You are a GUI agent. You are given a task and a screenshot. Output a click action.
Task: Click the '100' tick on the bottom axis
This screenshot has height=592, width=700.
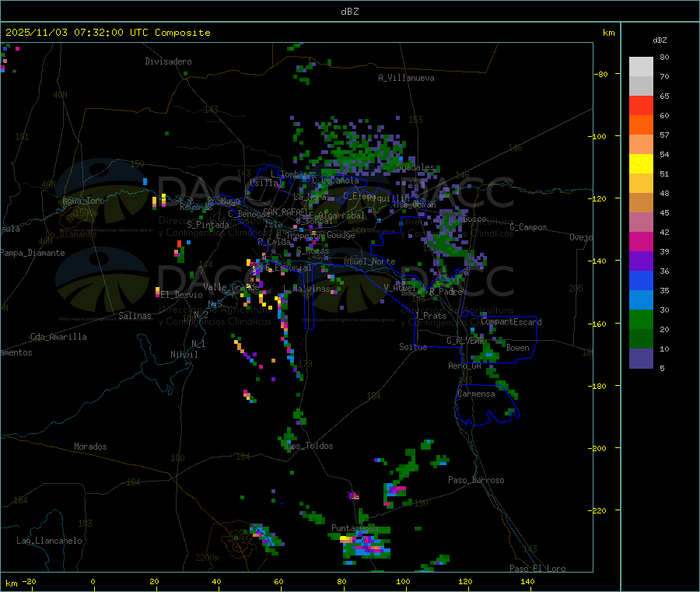click(403, 581)
